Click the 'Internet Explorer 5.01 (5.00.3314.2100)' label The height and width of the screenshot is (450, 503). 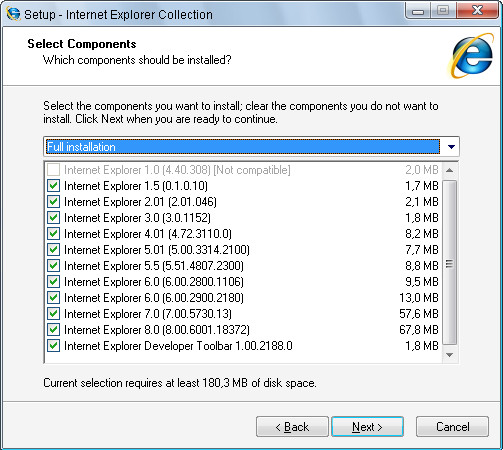click(x=157, y=250)
